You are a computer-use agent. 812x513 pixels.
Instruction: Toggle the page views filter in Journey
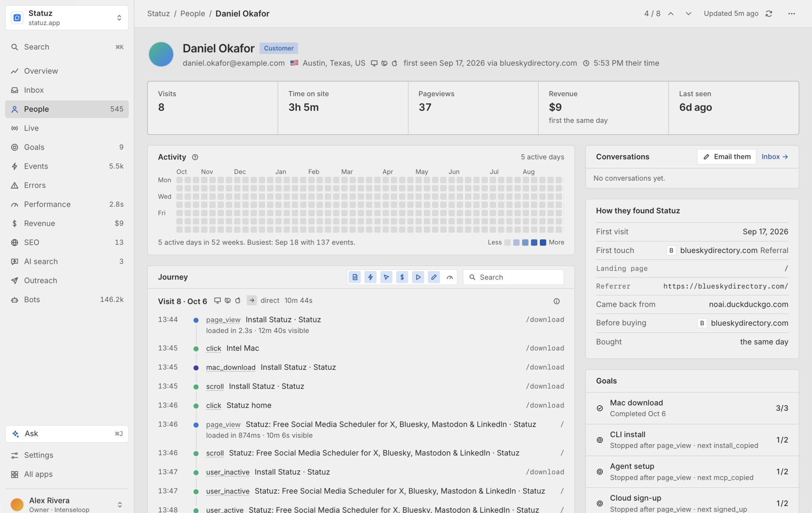pyautogui.click(x=355, y=277)
